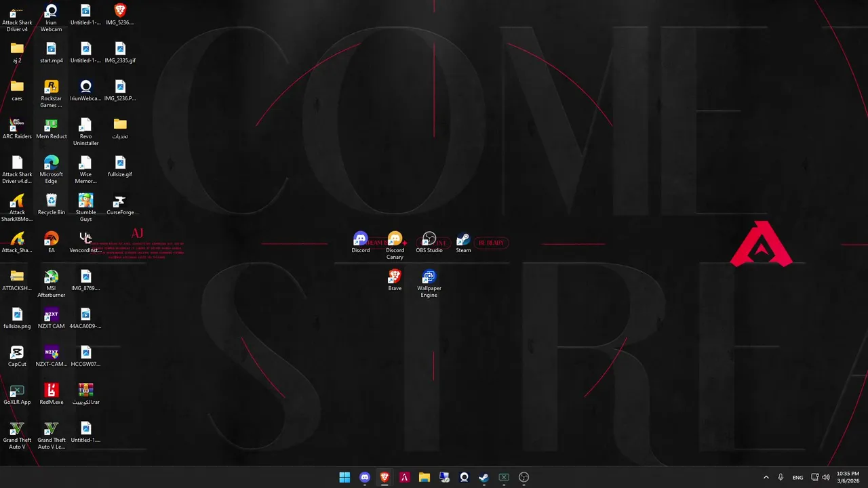This screenshot has width=868, height=488.
Task: Open Revo Uninstaller shortcut
Action: click(x=85, y=132)
